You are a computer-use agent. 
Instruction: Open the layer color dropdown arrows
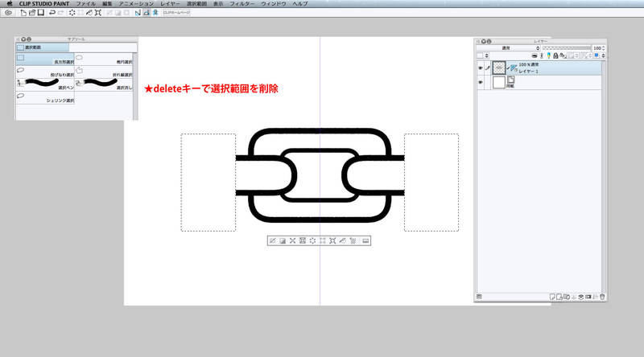(602, 56)
